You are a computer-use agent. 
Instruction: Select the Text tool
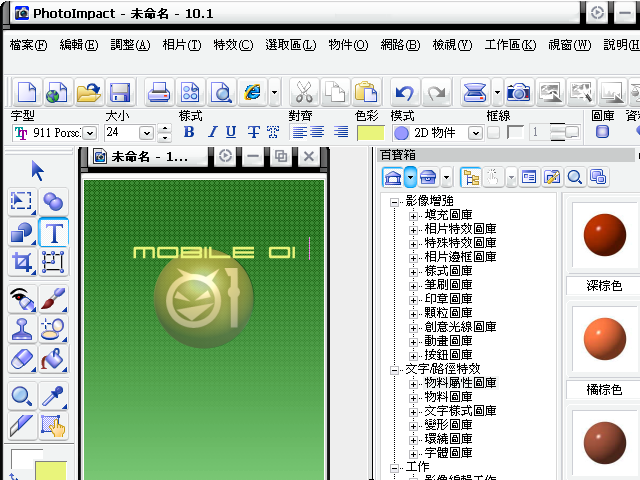pyautogui.click(x=53, y=233)
